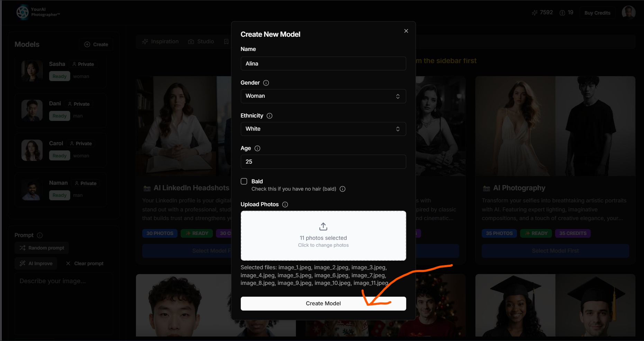Image resolution: width=644 pixels, height=341 pixels.
Task: Open the Ethnicity dropdown showing White
Action: [x=323, y=129]
